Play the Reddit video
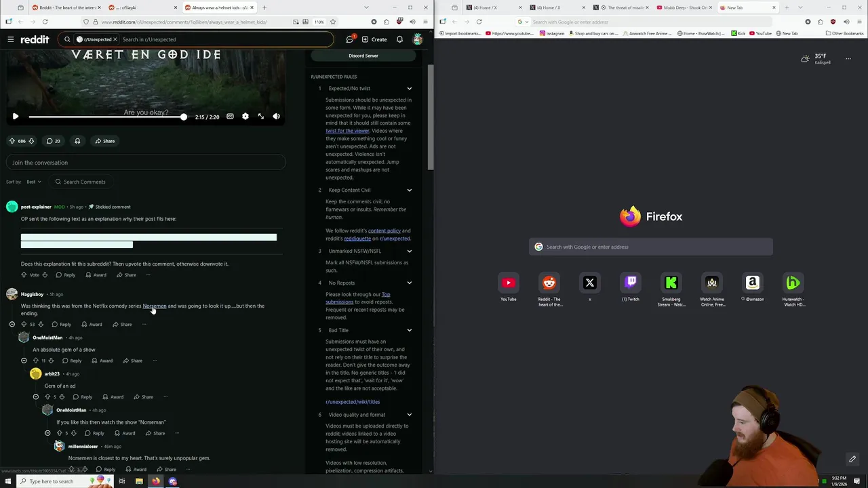The height and width of the screenshot is (488, 868). [16, 117]
